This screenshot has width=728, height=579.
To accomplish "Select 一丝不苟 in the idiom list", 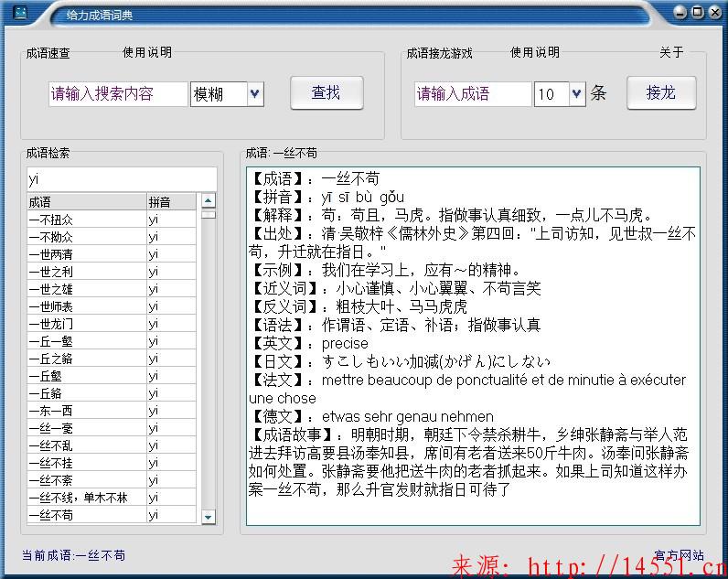I will 86,515.
